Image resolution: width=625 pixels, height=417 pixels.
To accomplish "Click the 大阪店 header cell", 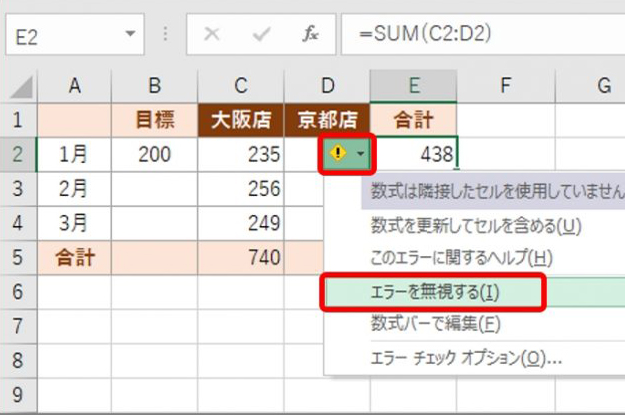I will [241, 120].
